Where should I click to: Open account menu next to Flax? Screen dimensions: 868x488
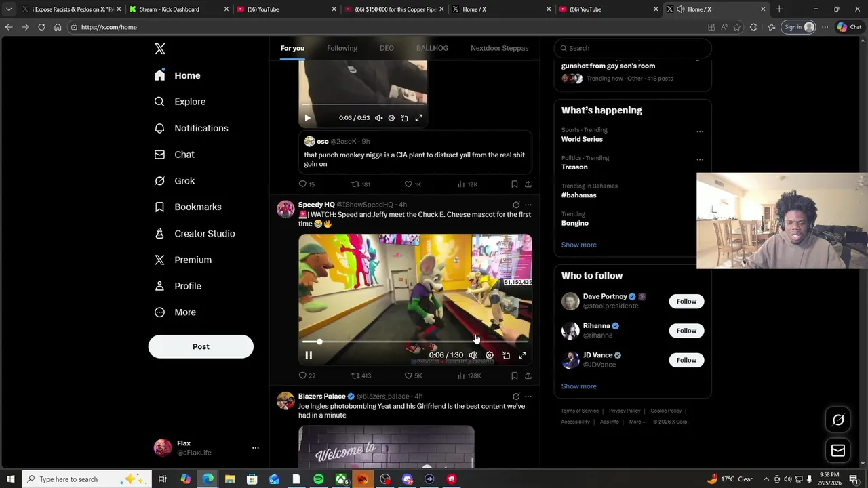256,448
